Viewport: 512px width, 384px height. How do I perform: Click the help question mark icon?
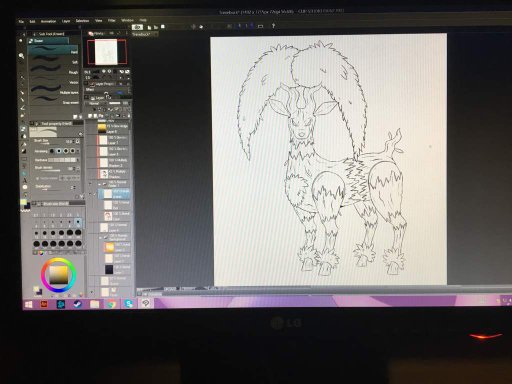[x=273, y=26]
